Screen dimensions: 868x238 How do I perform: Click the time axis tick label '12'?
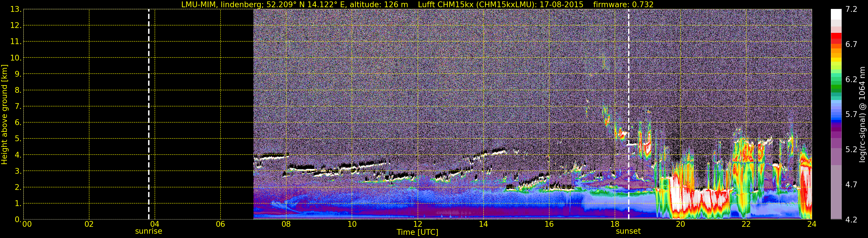(417, 224)
